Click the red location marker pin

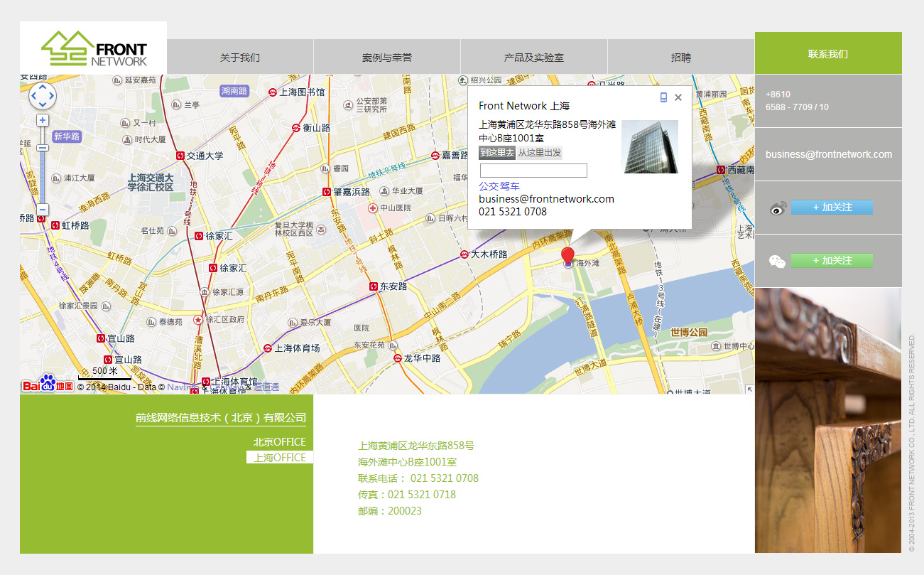tap(567, 257)
